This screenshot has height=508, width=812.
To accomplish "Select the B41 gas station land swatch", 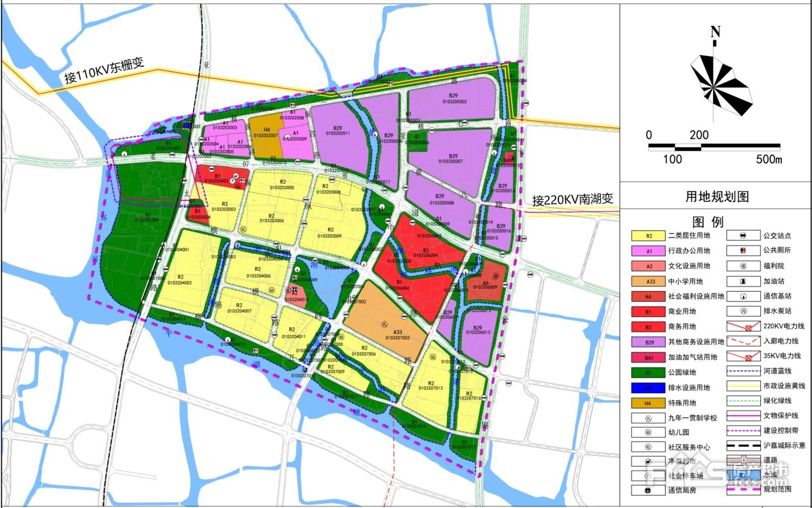I will point(648,357).
